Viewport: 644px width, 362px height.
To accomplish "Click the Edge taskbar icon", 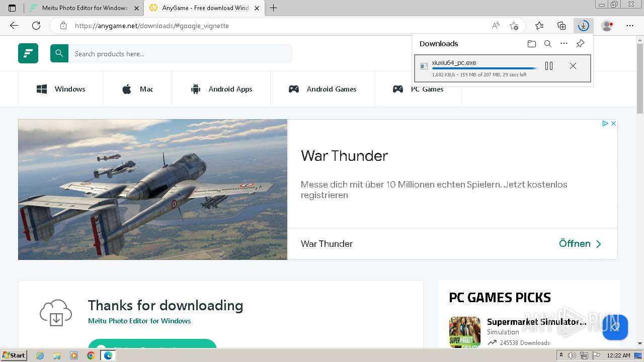I will pos(108,355).
